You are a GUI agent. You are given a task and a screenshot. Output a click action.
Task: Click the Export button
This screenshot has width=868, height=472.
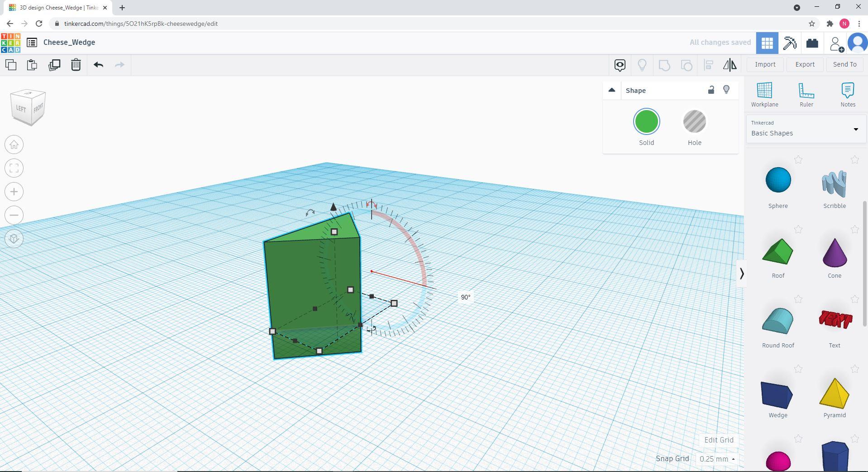point(805,64)
